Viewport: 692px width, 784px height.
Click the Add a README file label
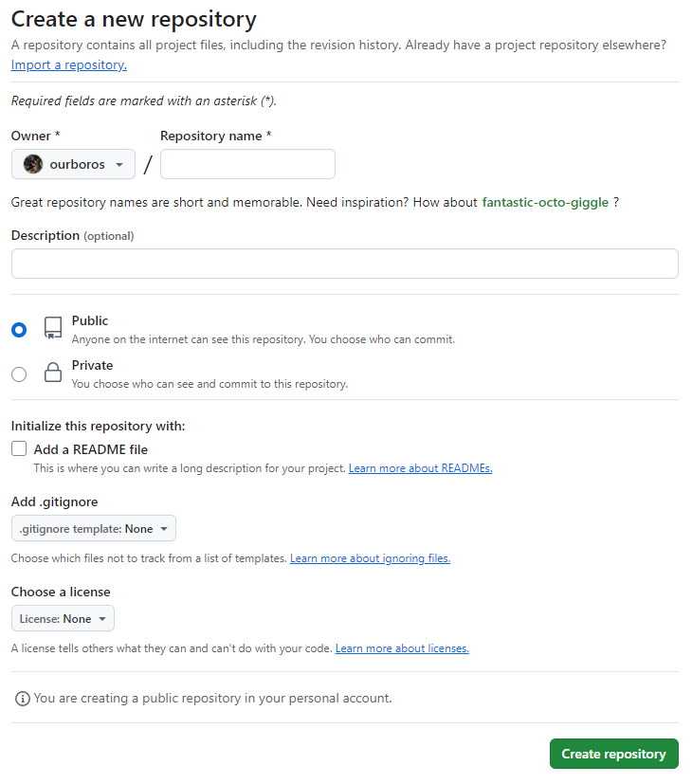(91, 449)
